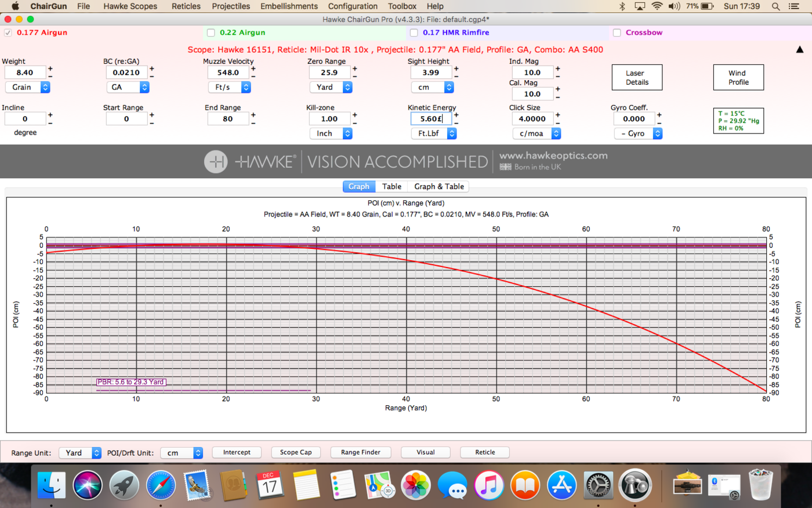Open Photos pinwheel icon in dock

tap(416, 485)
